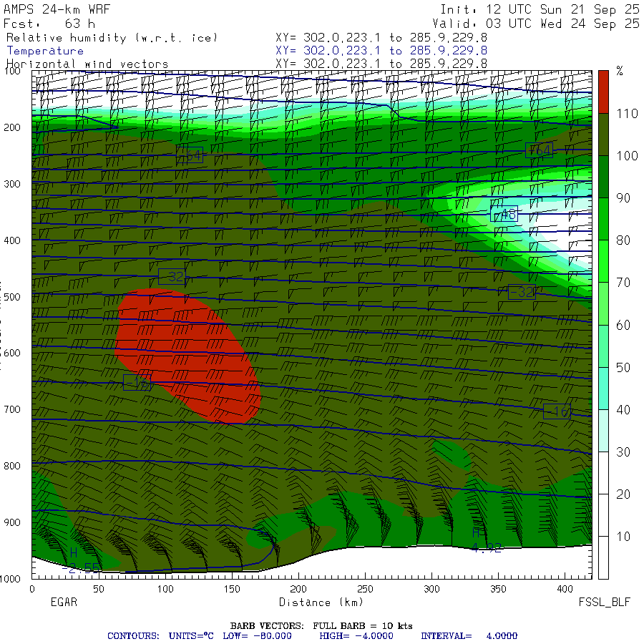The image size is (644, 644).
Task: Click the 'Init: 12 UTC Sun 21 Sep 25' text
Action: 540,9
